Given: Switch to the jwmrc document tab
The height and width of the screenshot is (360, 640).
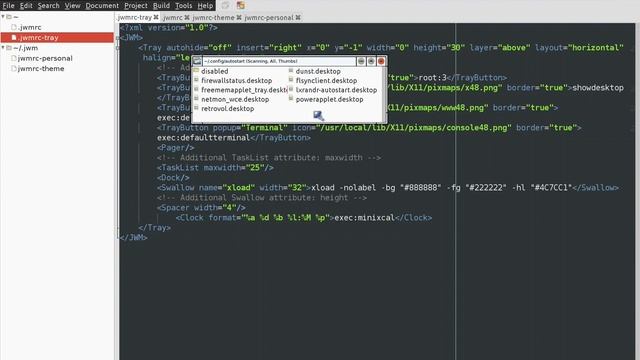Looking at the screenshot, I should tap(173, 18).
